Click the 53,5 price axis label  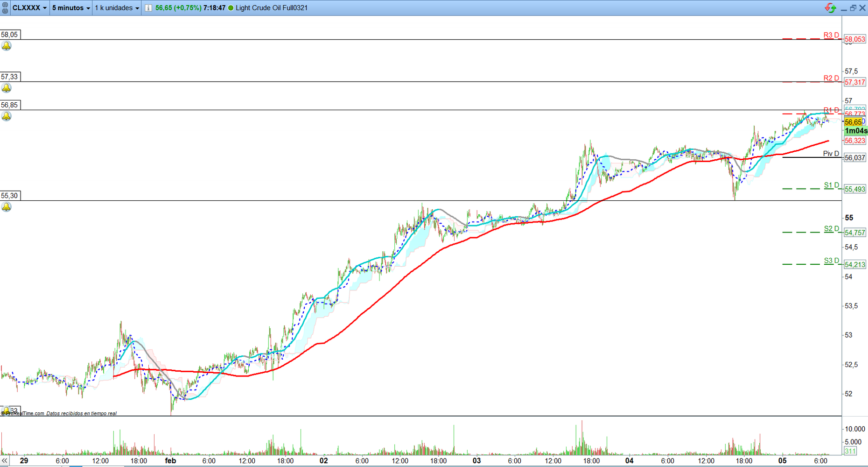tap(851, 306)
